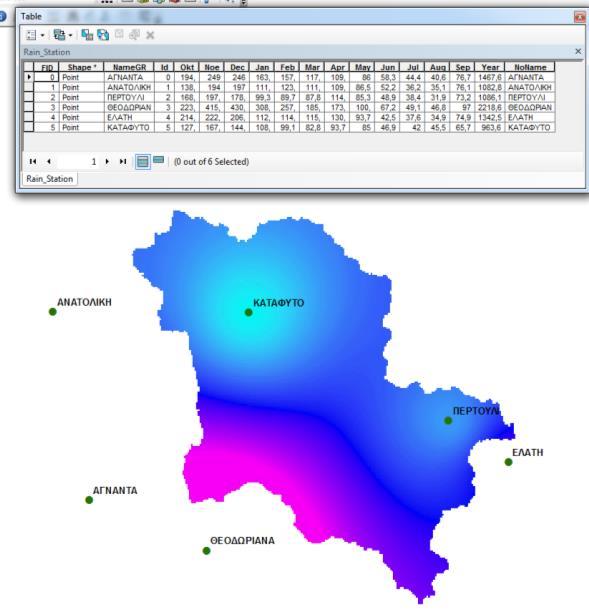The image size is (589, 616).
Task: Go to the previous record
Action: (x=49, y=161)
